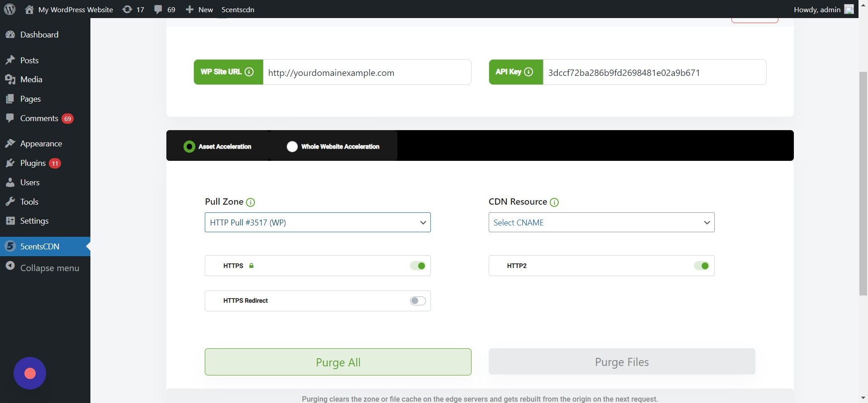Click the scrollbar down arrow
This screenshot has height=403, width=868.
coord(863,398)
